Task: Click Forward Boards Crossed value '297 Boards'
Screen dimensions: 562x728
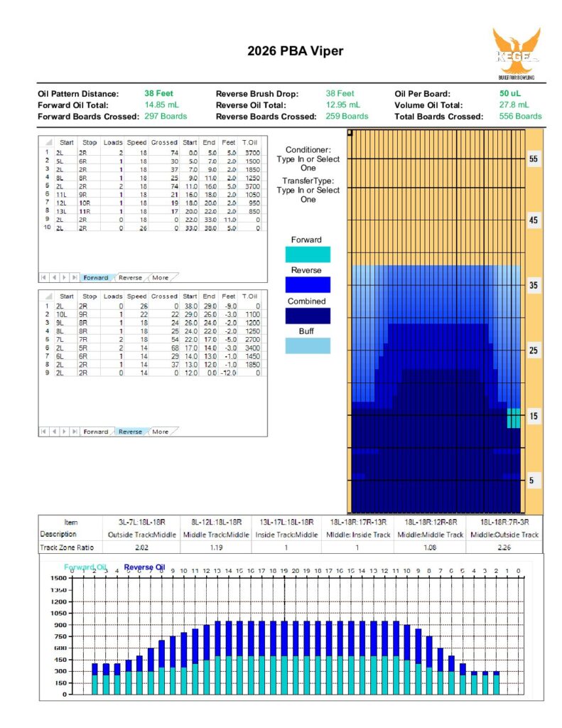Action: click(x=166, y=116)
